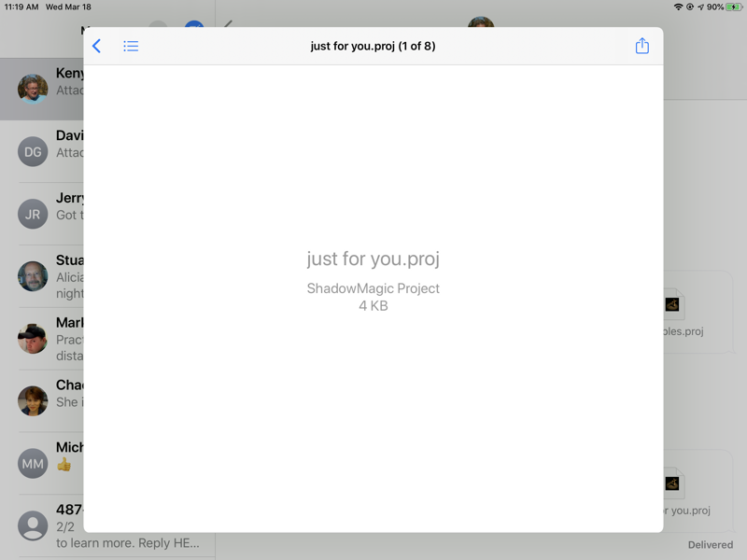This screenshot has width=747, height=560.
Task: Open the MM contact conversation
Action: pos(33,463)
